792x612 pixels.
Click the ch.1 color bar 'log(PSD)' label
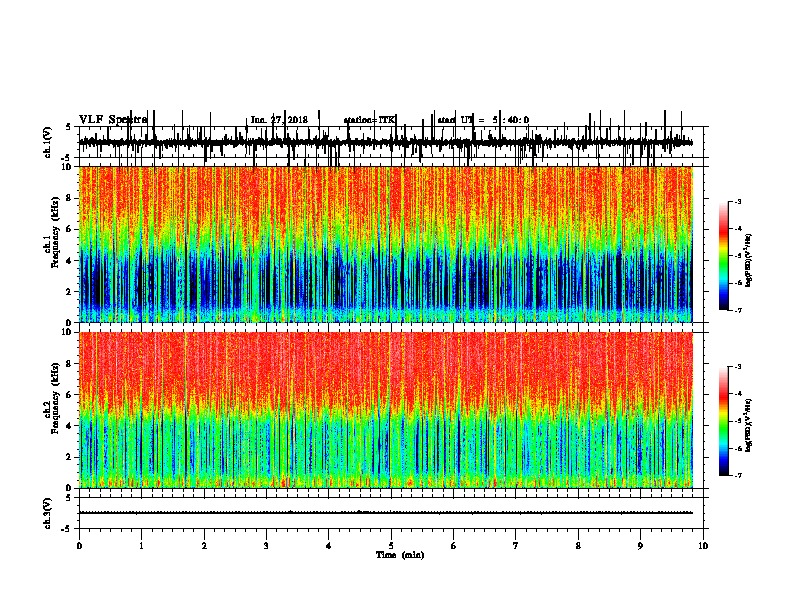click(x=748, y=260)
